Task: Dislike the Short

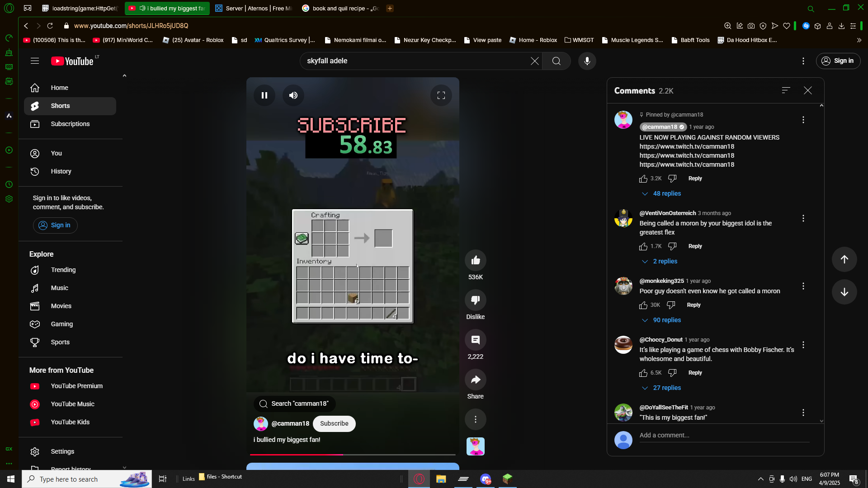Action: (x=476, y=300)
